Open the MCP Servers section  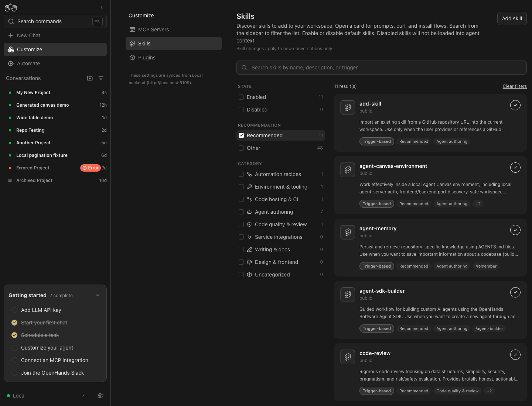(x=174, y=30)
